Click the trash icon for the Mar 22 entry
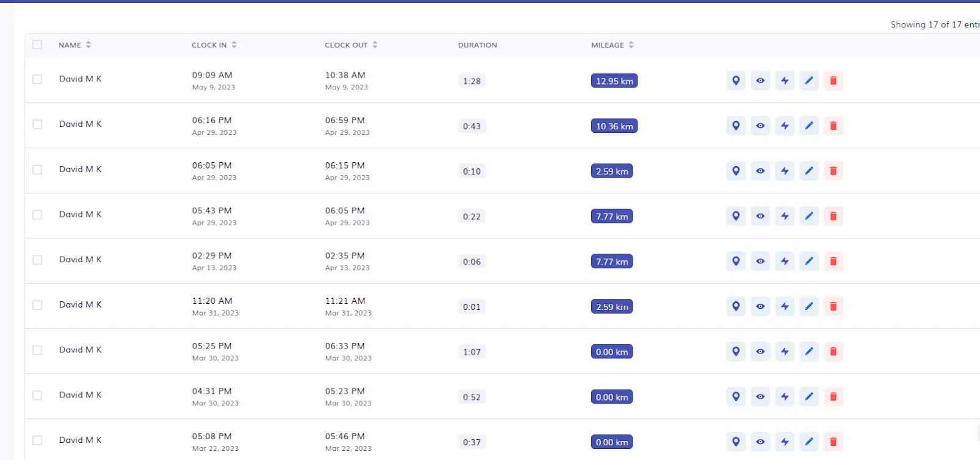Viewport: 980px width, 460px height. click(833, 442)
